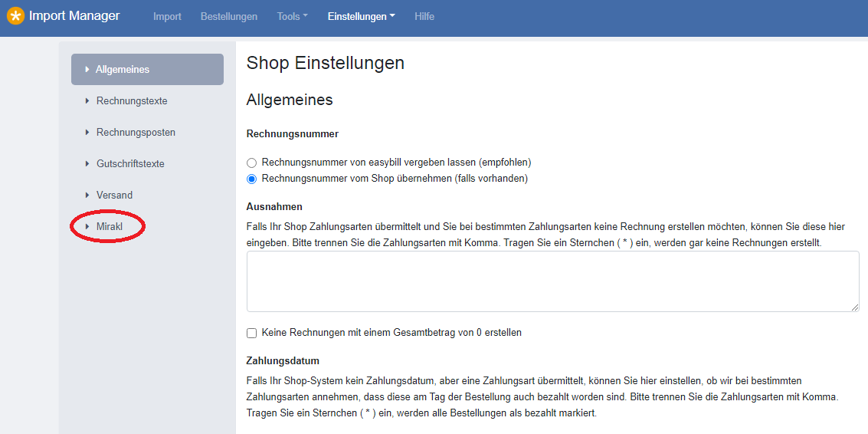Image resolution: width=868 pixels, height=434 pixels.
Task: Click the arrow icon beside Allgemeines
Action: (87, 70)
